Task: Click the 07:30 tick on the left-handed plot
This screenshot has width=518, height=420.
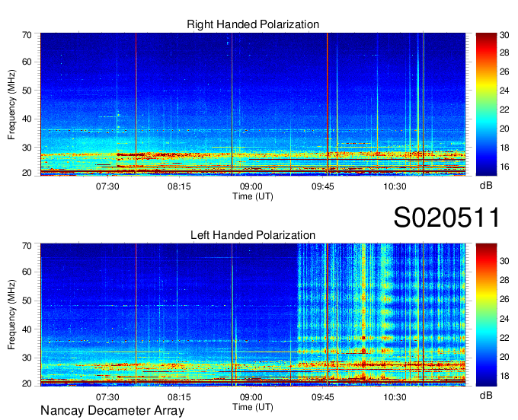Action: (107, 397)
